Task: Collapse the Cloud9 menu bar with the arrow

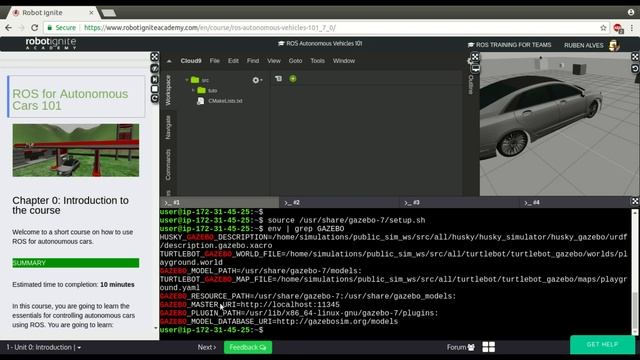Action: 169,61
